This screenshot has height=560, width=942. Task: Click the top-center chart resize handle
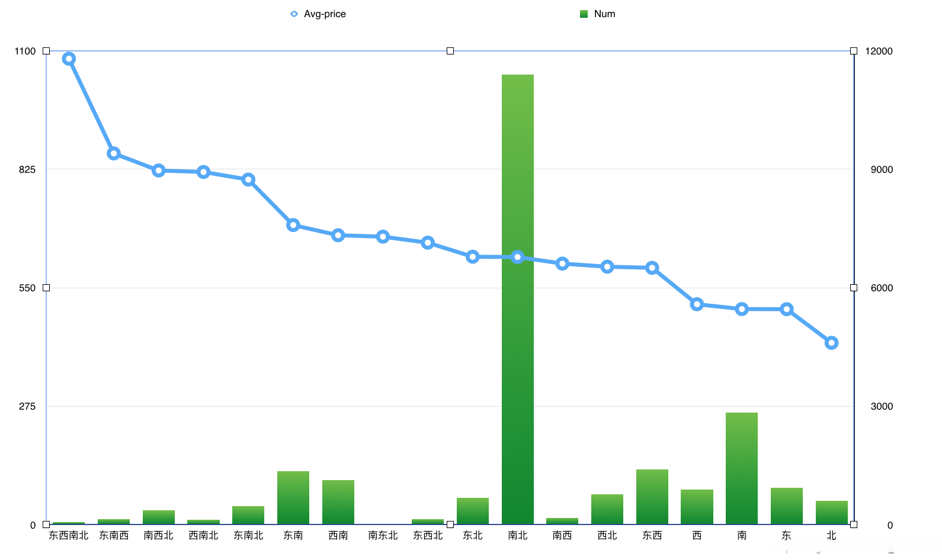point(450,51)
